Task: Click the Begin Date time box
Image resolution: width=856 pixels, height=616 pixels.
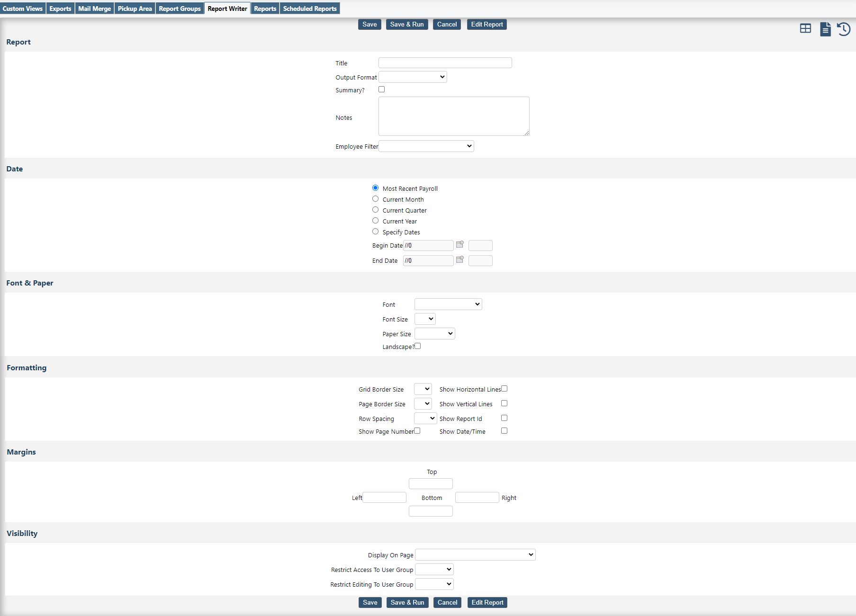Action: click(x=480, y=245)
